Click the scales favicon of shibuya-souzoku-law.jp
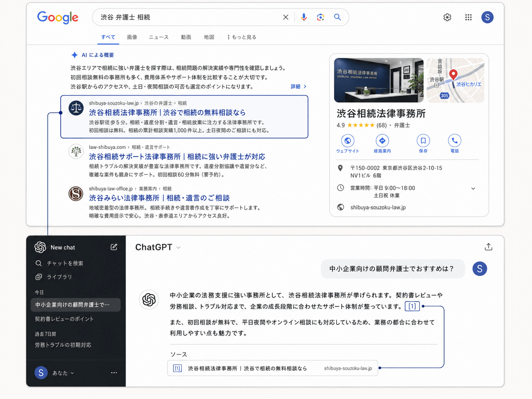Image resolution: width=532 pixels, height=399 pixels. 76,108
